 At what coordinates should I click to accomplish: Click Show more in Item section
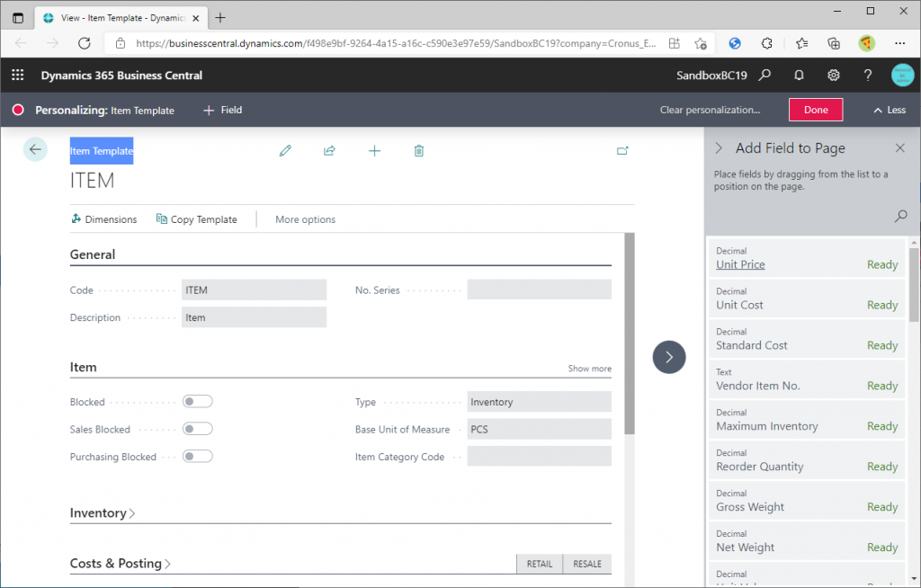[x=589, y=369]
